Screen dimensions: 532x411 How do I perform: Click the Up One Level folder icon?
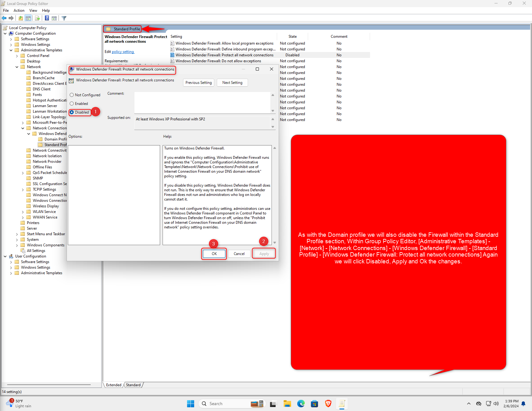pyautogui.click(x=20, y=18)
